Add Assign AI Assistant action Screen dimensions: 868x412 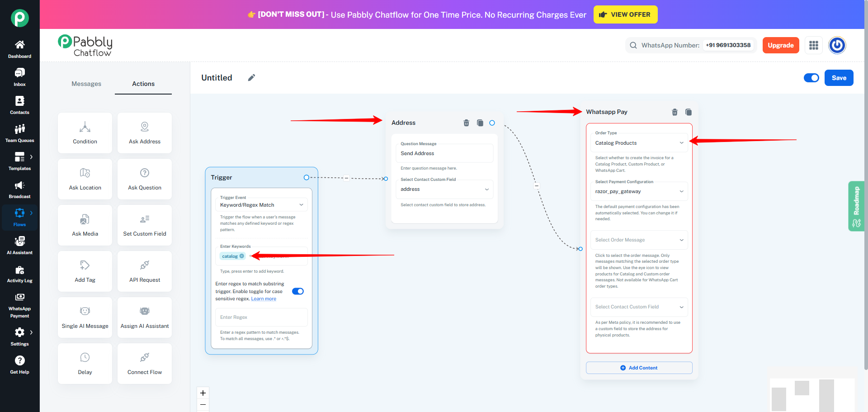[x=145, y=317]
